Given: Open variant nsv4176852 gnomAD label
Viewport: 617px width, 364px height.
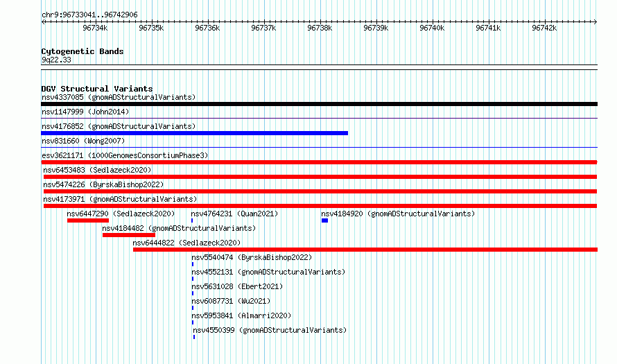Looking at the screenshot, I should 119,126.
